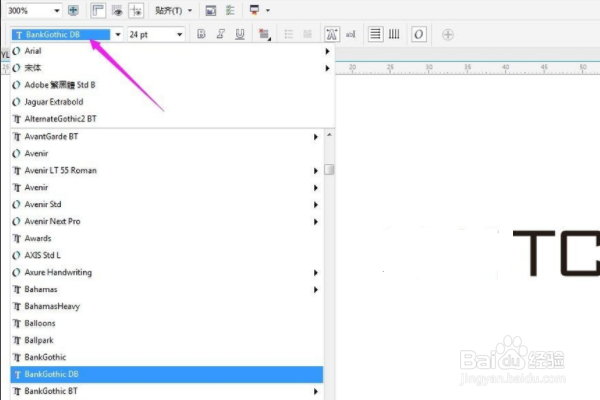
Task: Click the green list icon in top toolbar
Action: (230, 10)
